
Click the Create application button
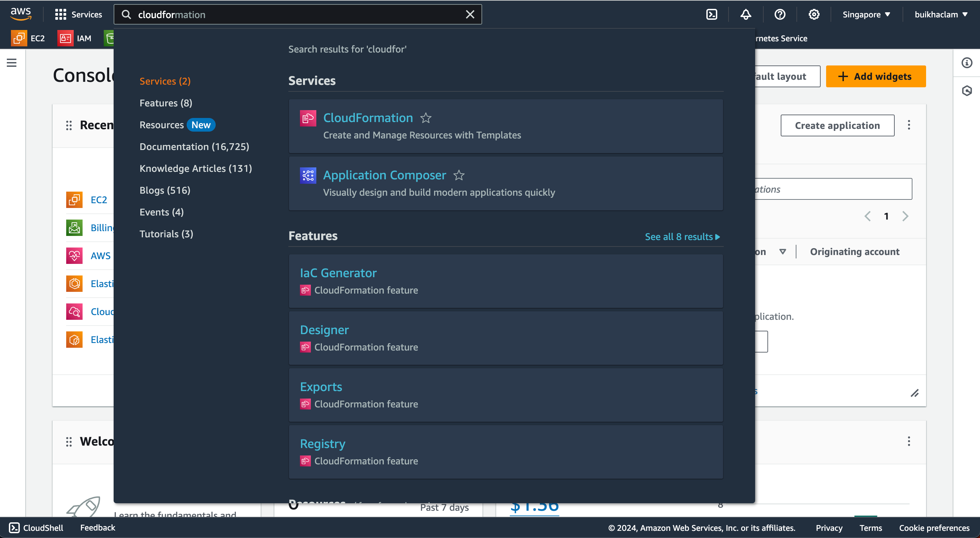click(x=837, y=125)
